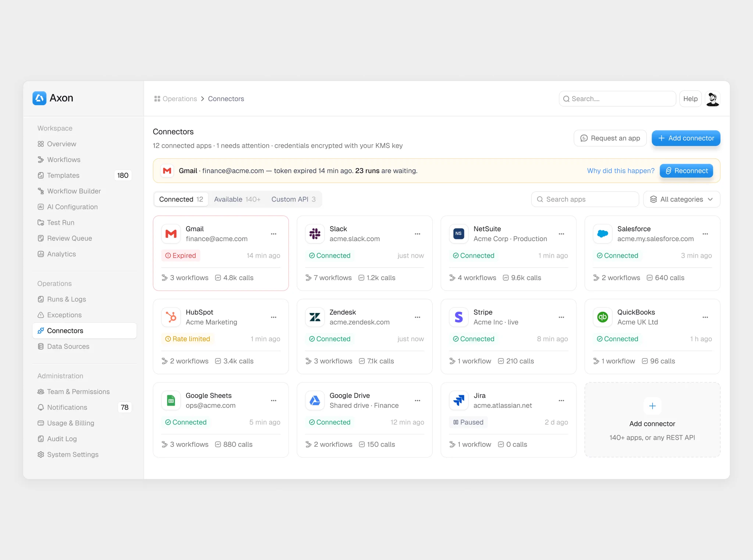Focus the top Search field
The height and width of the screenshot is (560, 753).
point(617,99)
